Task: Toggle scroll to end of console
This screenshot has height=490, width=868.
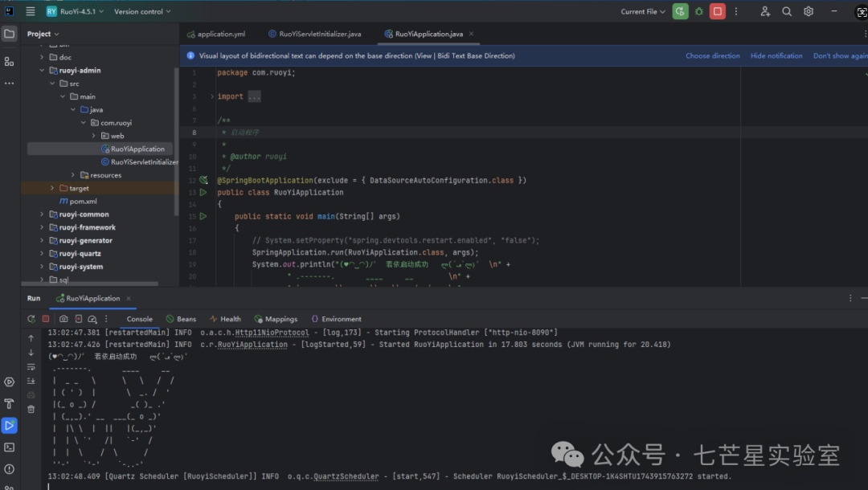Action: click(31, 381)
